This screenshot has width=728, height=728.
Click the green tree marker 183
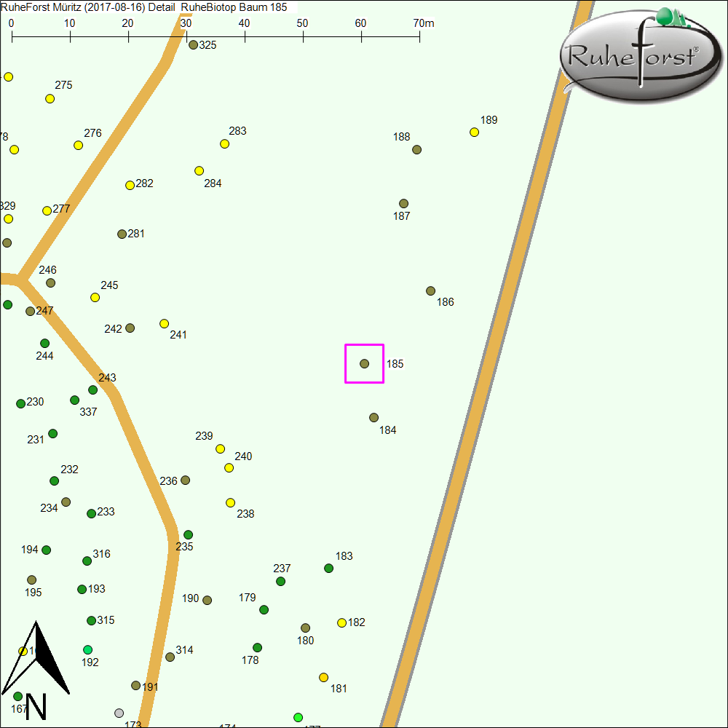[328, 569]
